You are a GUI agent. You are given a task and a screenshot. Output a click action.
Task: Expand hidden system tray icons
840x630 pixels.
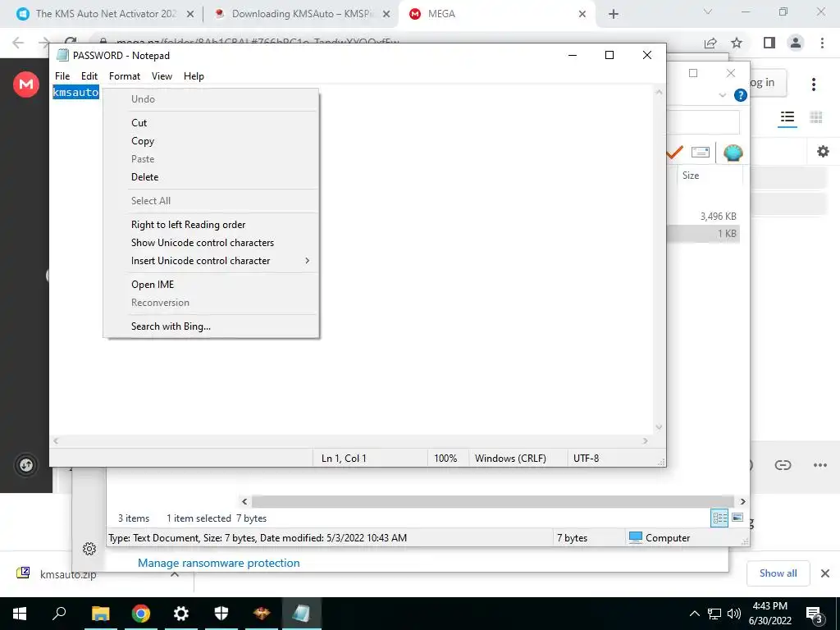tap(694, 614)
